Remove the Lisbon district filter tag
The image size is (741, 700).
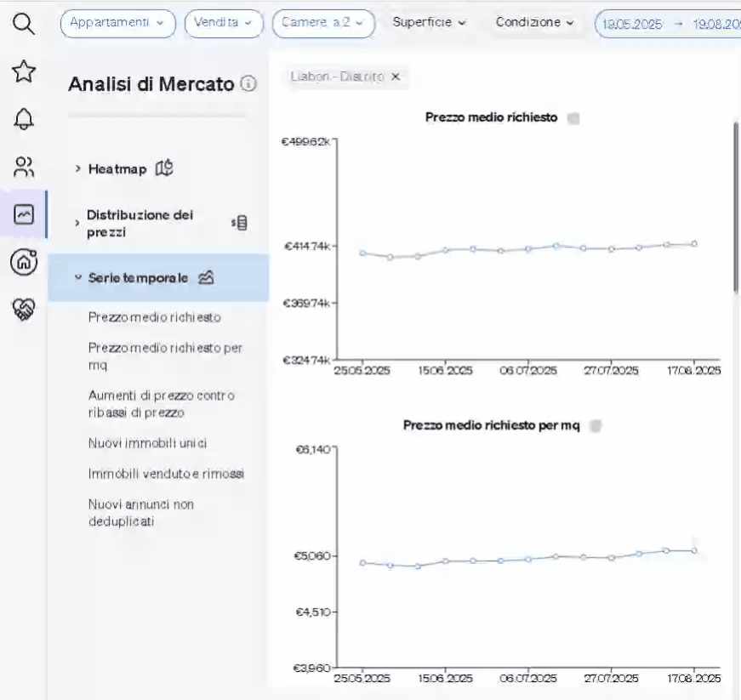(x=396, y=77)
